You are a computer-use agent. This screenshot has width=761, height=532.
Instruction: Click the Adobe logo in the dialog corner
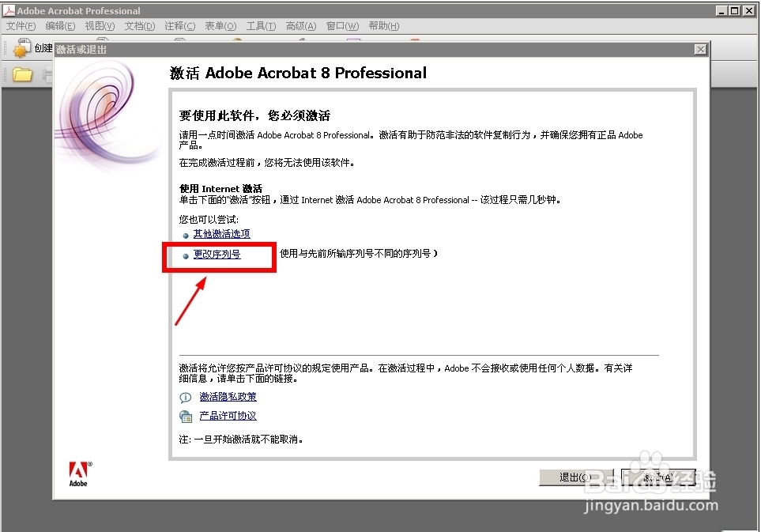(x=78, y=470)
